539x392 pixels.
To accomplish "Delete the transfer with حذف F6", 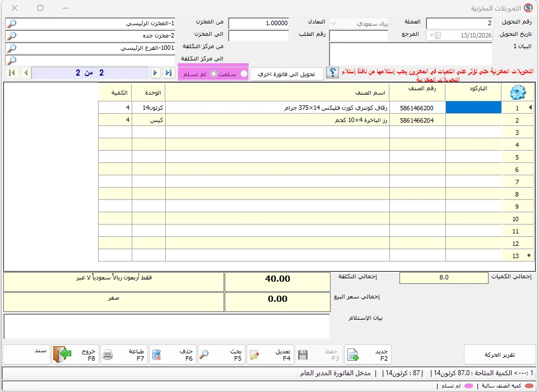I will (x=173, y=354).
